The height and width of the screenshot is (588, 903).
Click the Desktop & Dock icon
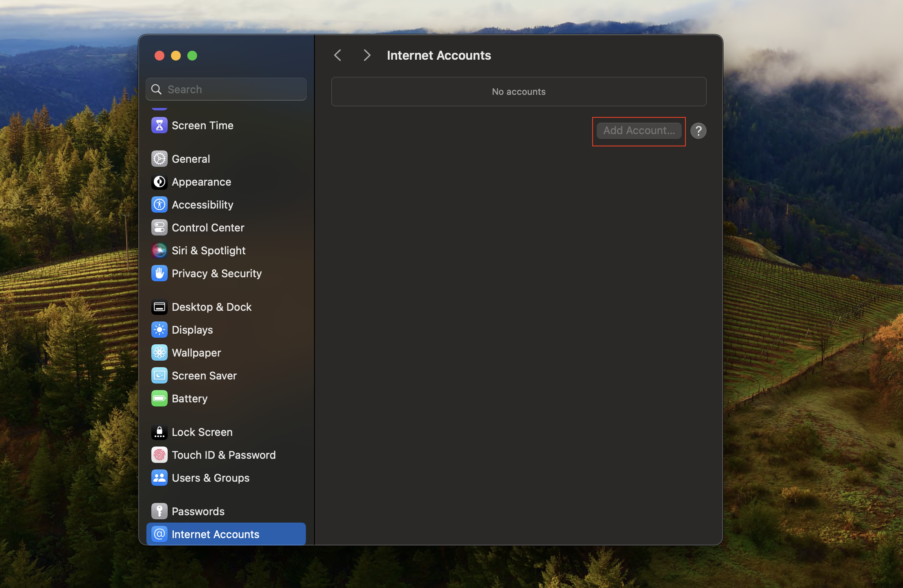point(159,307)
